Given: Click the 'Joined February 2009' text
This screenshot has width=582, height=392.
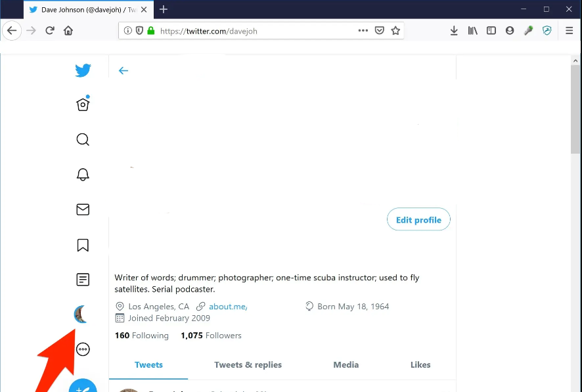Looking at the screenshot, I should (169, 318).
